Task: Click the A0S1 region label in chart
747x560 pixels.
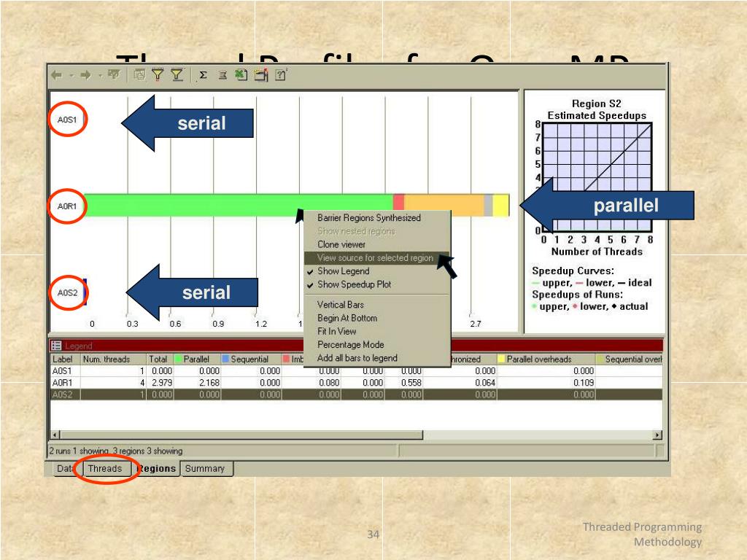Action: [x=67, y=120]
